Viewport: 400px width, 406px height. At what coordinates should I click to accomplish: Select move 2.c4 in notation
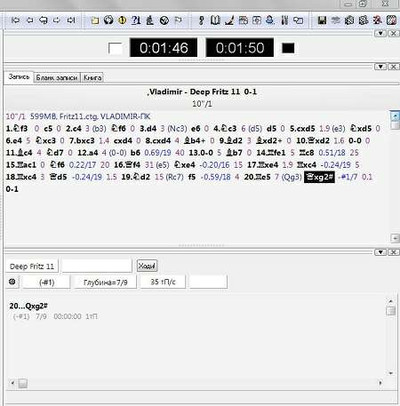73,129
